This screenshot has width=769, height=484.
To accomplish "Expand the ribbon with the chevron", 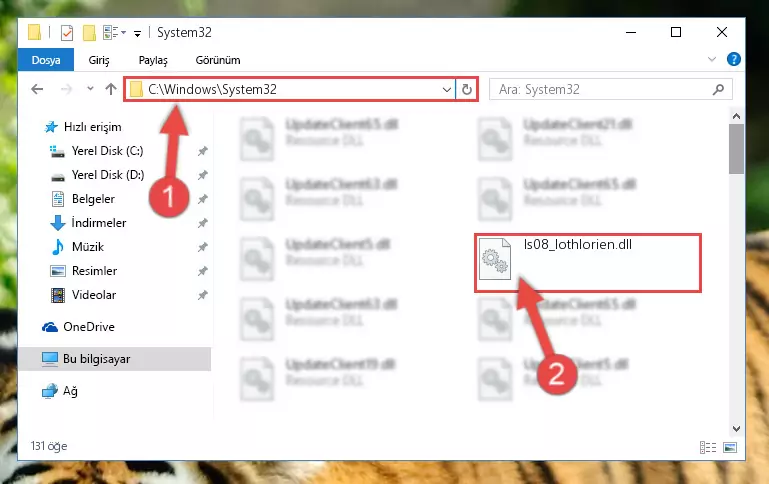I will pos(712,59).
